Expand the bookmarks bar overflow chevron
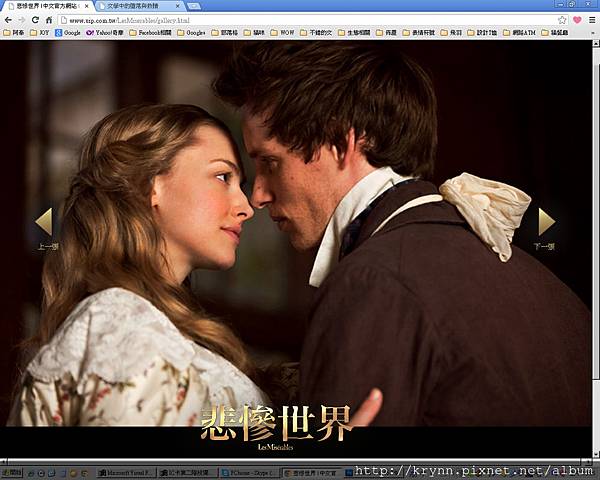This screenshot has height=480, width=600. 593,33
